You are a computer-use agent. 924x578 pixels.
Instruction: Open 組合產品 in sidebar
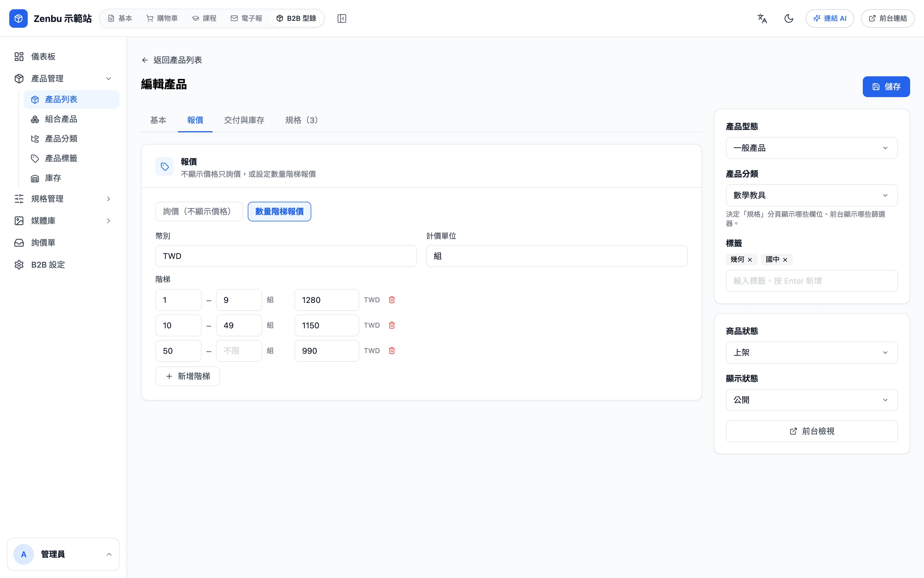click(71, 119)
